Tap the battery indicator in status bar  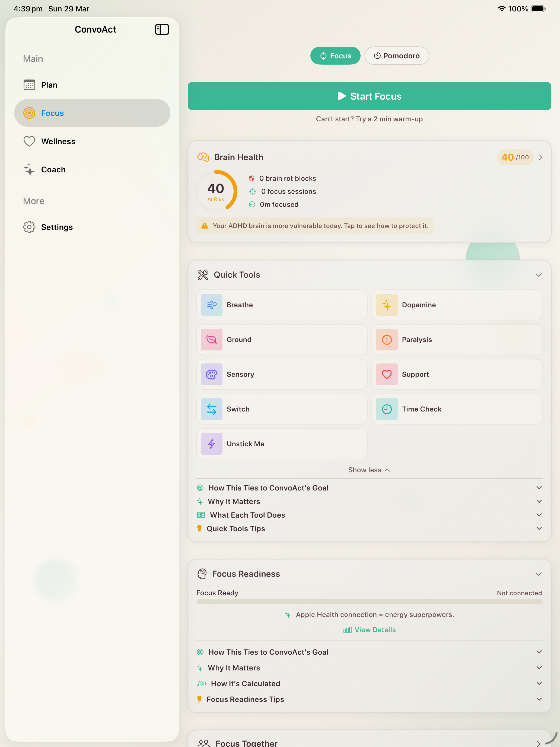coord(538,9)
